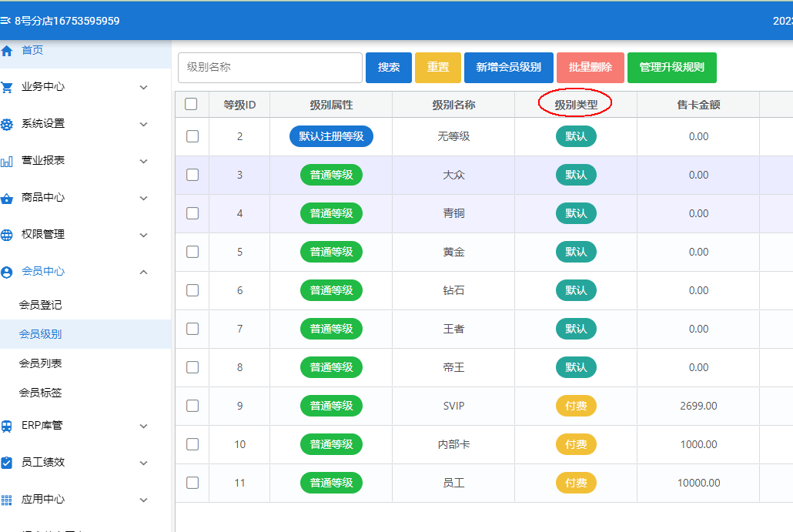The height and width of the screenshot is (532, 793).
Task: Open the 会员登记 submenu item
Action: pos(41,305)
